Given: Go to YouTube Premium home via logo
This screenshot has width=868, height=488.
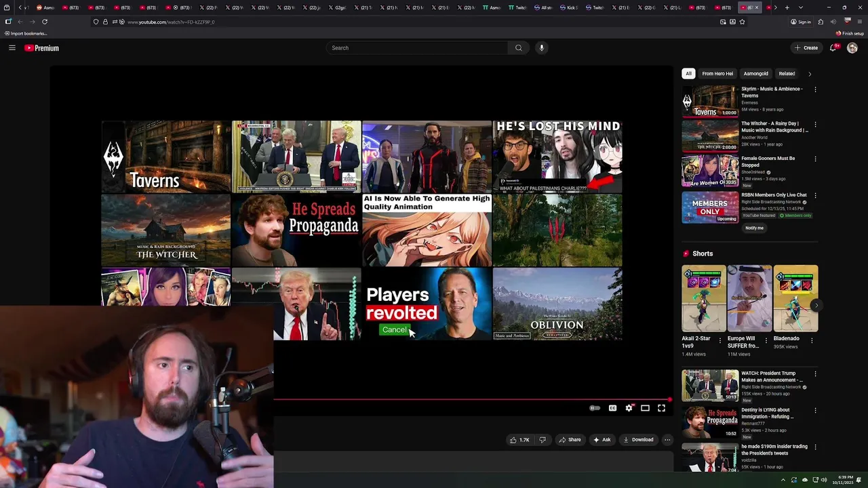Looking at the screenshot, I should [x=42, y=48].
